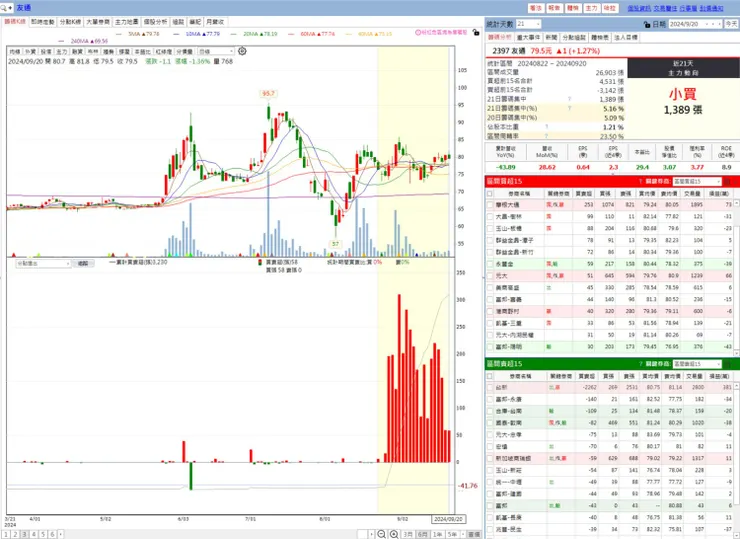Expand the arrow after page number 6

pyautogui.click(x=61, y=534)
